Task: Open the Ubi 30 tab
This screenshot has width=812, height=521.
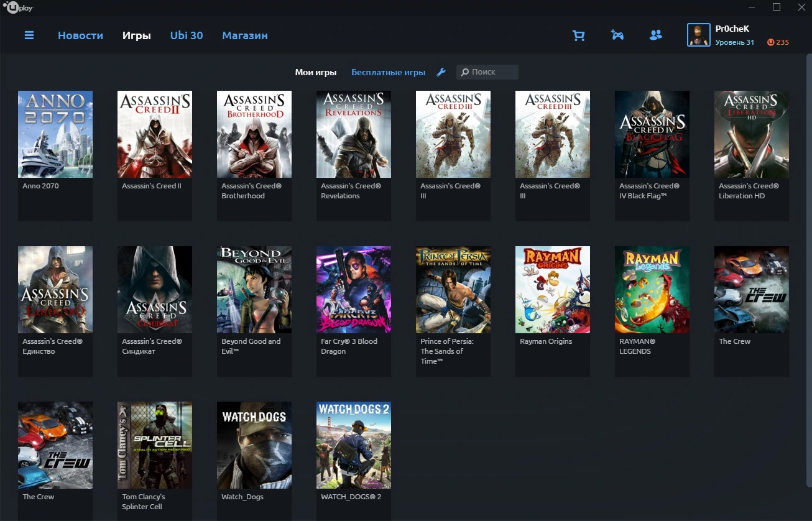Action: [187, 35]
